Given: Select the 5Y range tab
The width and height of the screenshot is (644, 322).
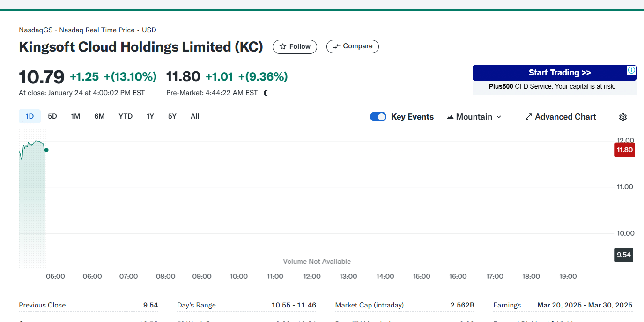Looking at the screenshot, I should pos(172,116).
